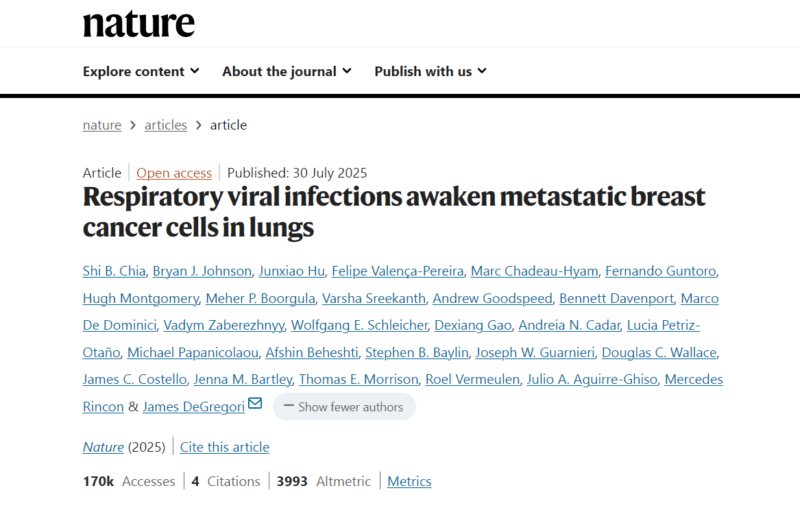Open the italic Nature journal link
This screenshot has height=523, width=800.
point(103,447)
